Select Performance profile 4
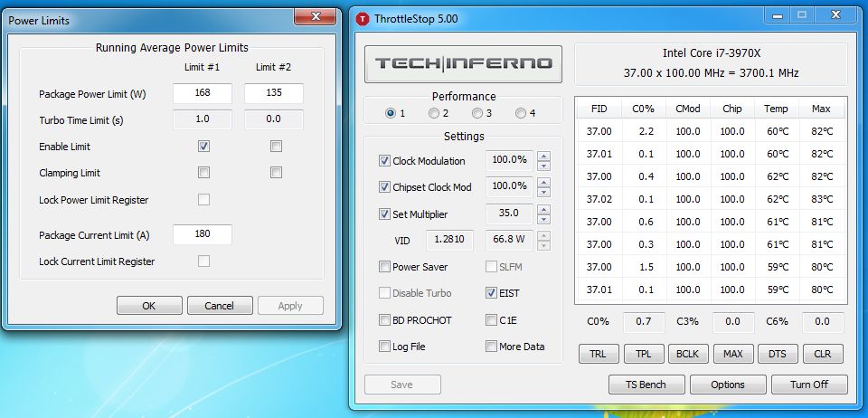 [x=521, y=113]
